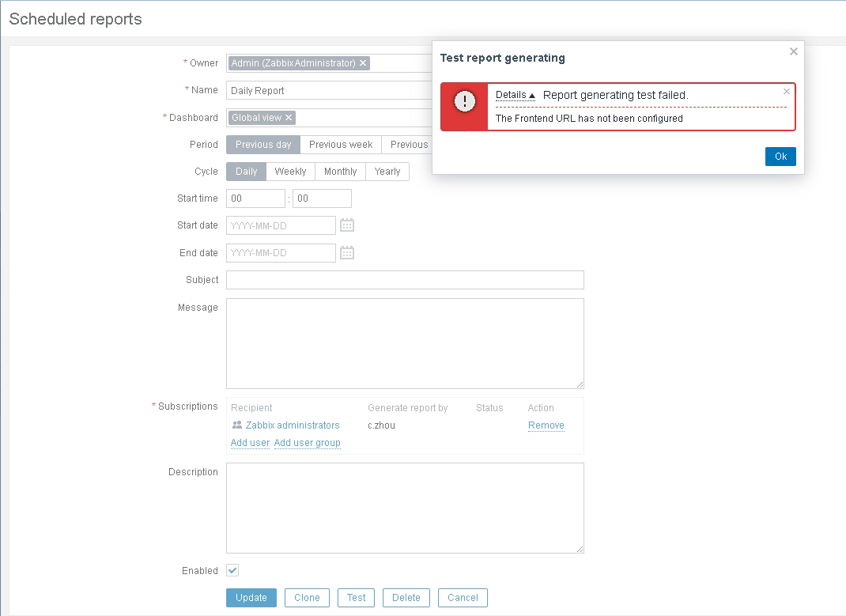Image resolution: width=846 pixels, height=616 pixels.
Task: Collapse the error Details arrow
Action: pyautogui.click(x=532, y=96)
